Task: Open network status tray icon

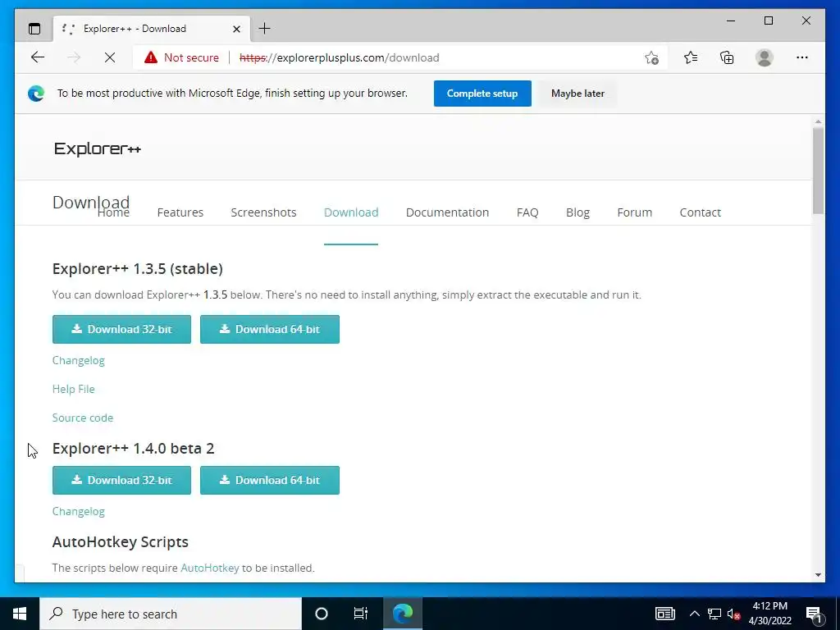Action: click(714, 614)
